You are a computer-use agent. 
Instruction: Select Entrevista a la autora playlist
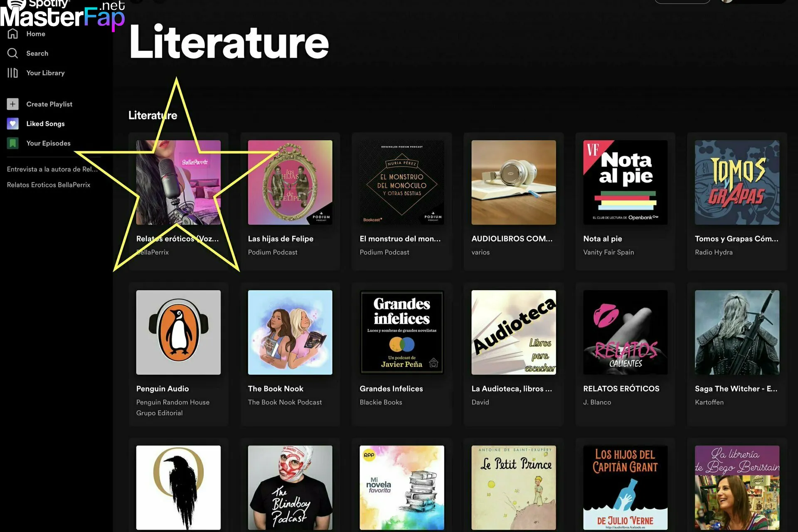[x=52, y=169]
